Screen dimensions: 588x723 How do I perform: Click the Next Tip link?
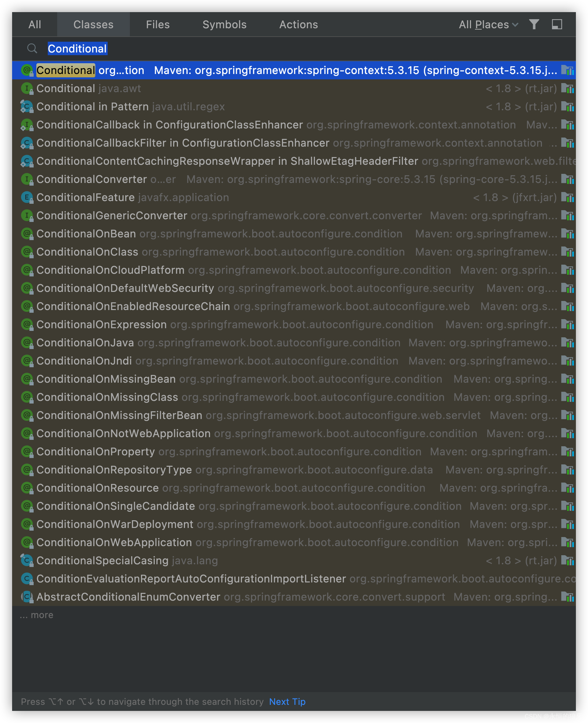287,701
